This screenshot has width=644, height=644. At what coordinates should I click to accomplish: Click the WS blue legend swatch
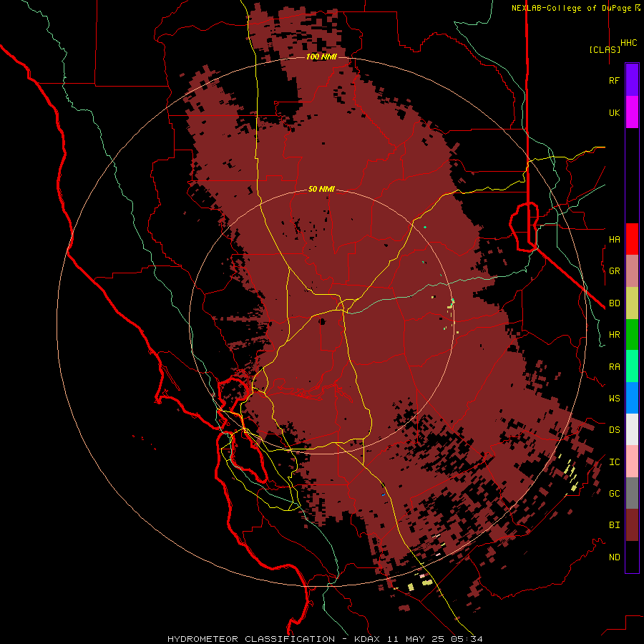pos(632,398)
